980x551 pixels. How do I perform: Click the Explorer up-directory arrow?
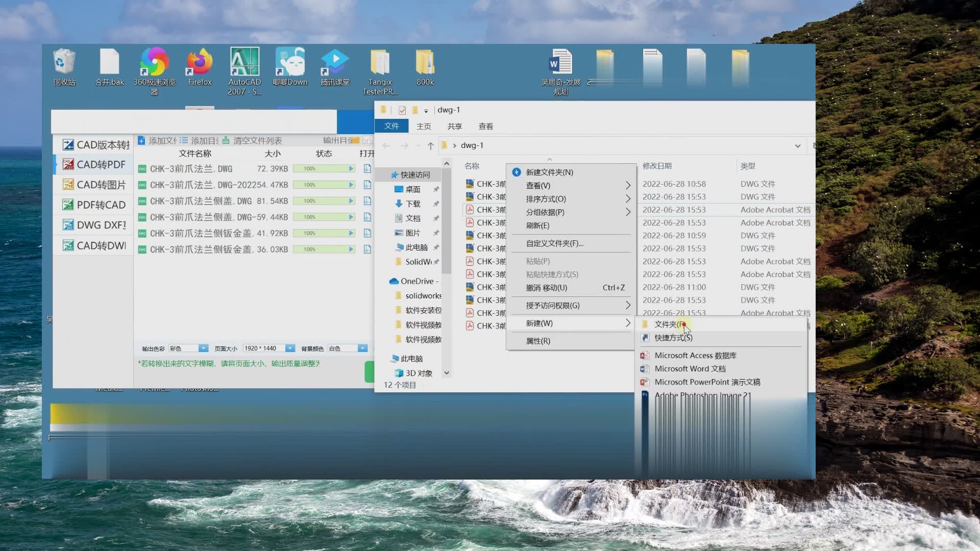[x=430, y=146]
